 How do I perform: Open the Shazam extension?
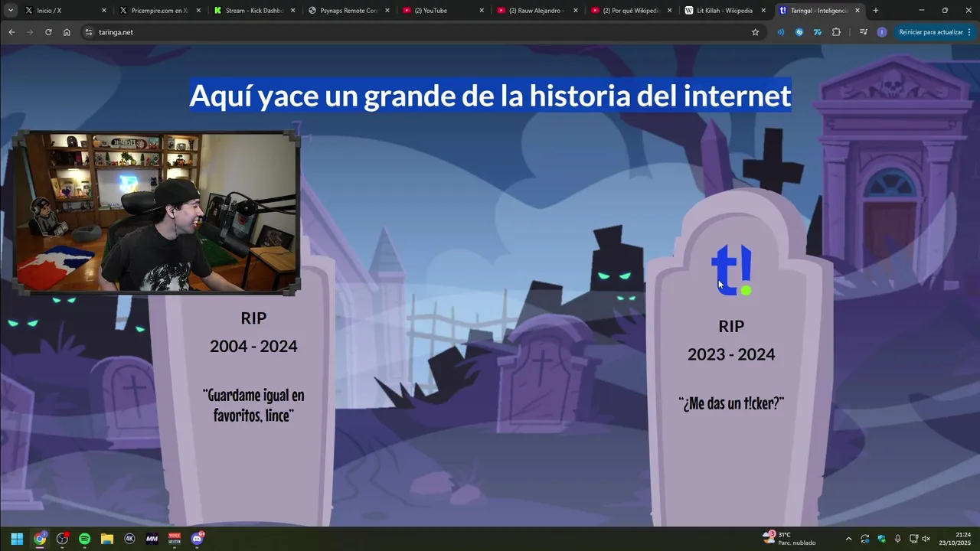tap(799, 32)
